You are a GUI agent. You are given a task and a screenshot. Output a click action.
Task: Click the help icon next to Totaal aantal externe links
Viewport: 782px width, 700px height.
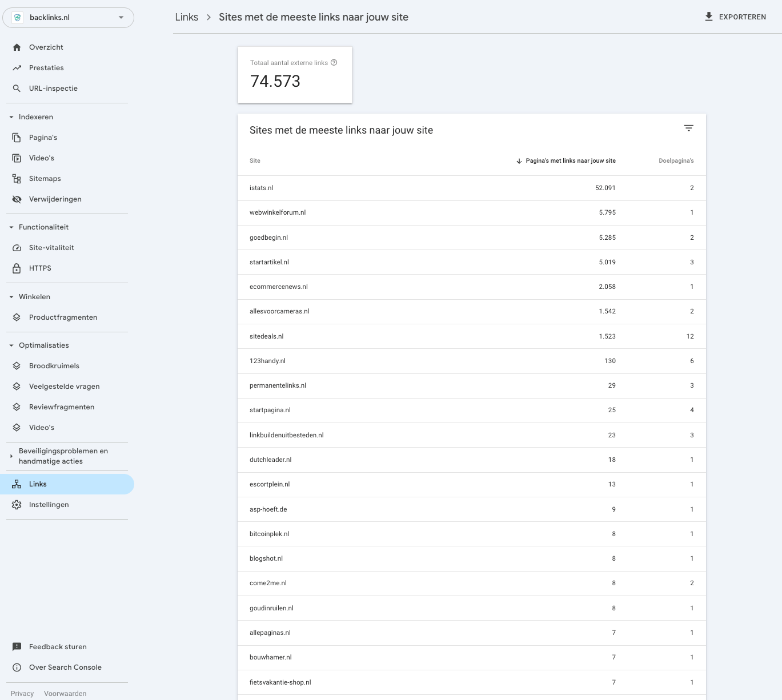334,62
